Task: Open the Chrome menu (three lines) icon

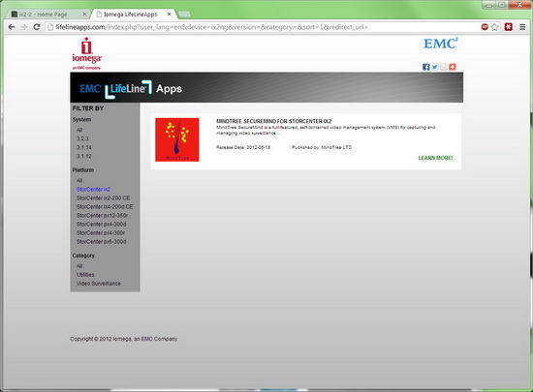Action: (522, 27)
